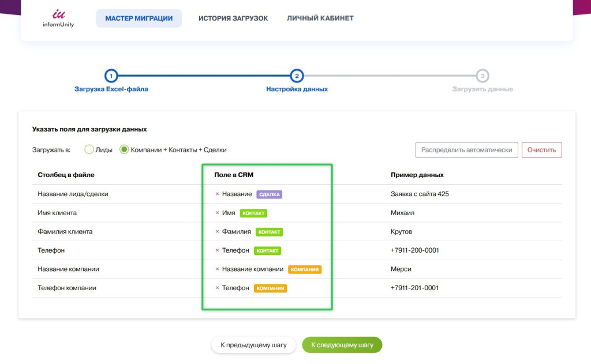Remove the Название deal field mapping
The image size is (591, 364).
click(217, 194)
